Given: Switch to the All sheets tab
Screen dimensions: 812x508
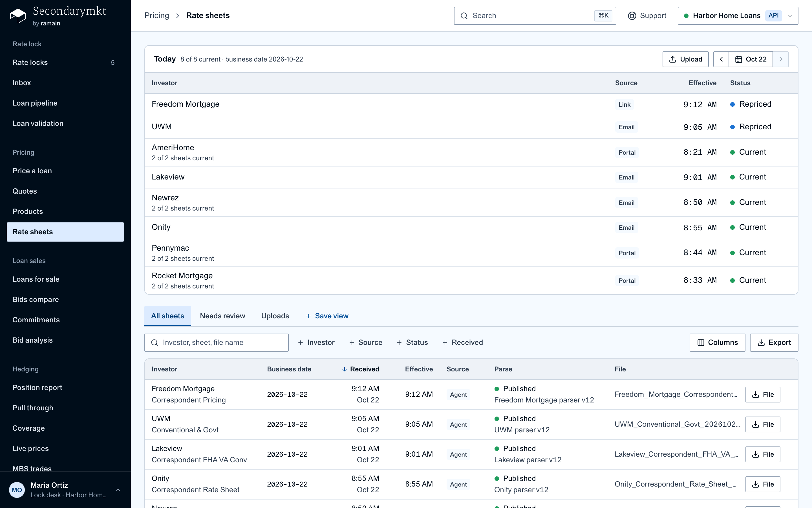Looking at the screenshot, I should pos(167,316).
